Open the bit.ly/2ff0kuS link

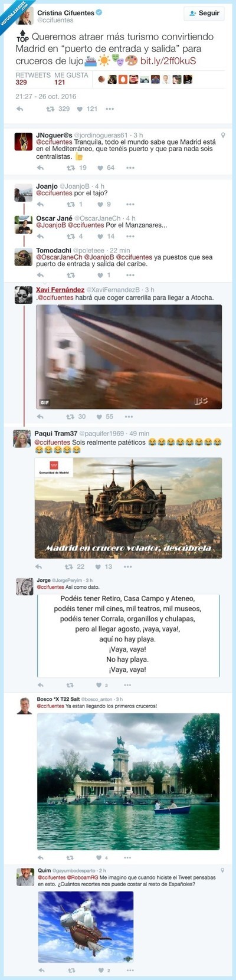(168, 61)
